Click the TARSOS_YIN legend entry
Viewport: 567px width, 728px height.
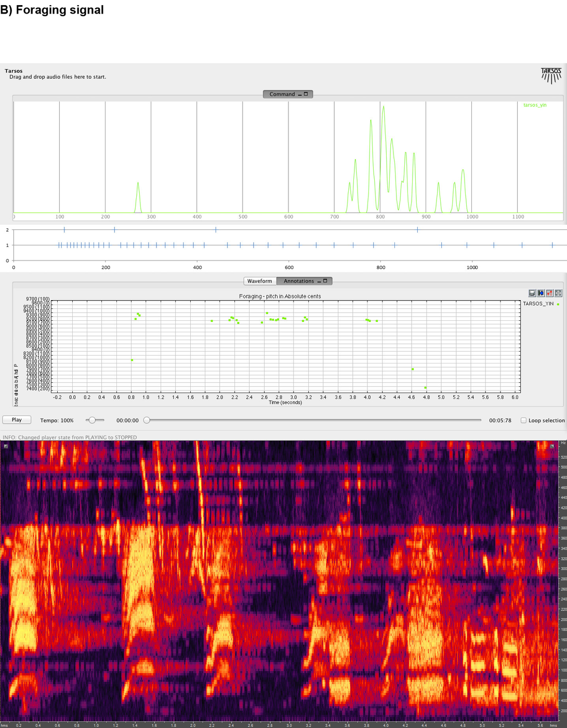click(538, 304)
